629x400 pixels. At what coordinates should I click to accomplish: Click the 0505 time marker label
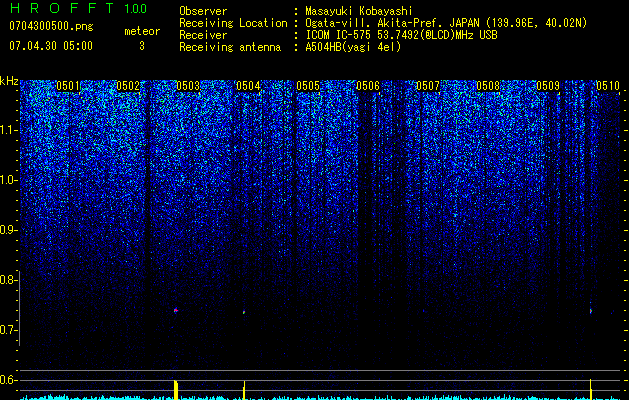(x=308, y=86)
